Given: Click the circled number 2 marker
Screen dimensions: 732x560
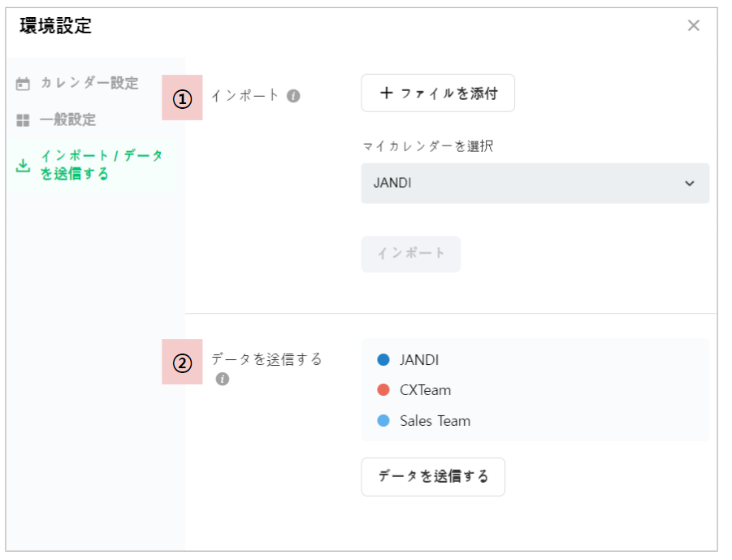Looking at the screenshot, I should pyautogui.click(x=182, y=362).
